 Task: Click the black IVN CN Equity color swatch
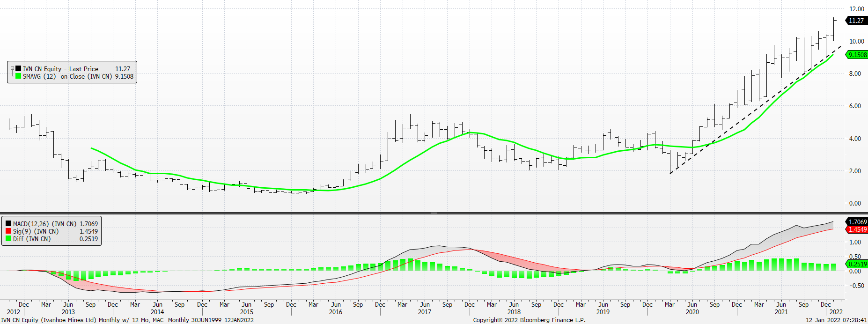pos(18,69)
